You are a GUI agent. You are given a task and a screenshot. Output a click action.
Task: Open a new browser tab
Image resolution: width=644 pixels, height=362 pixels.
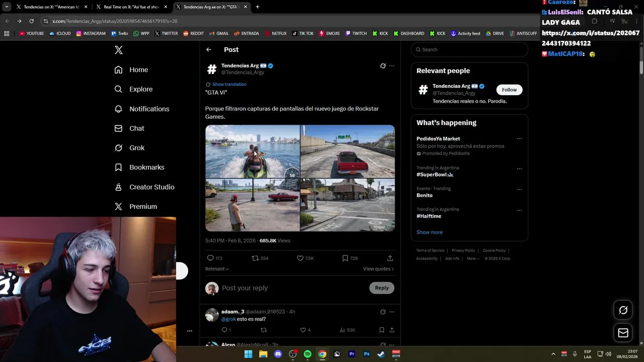[257, 7]
